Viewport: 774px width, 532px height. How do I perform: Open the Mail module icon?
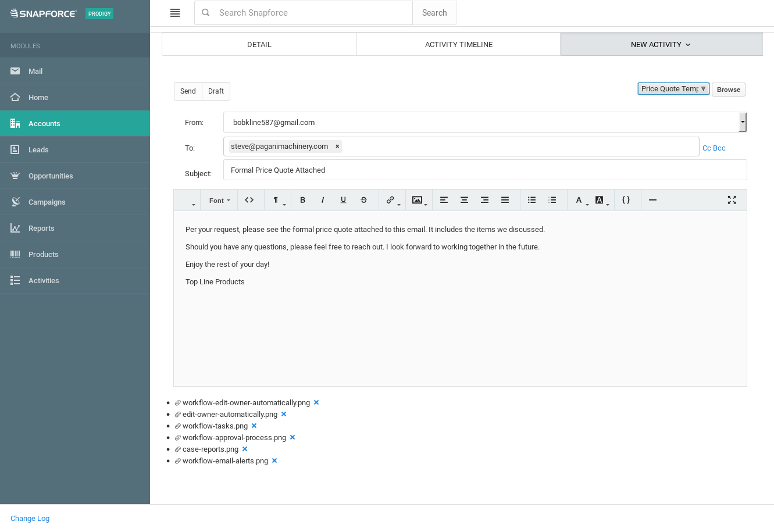15,71
